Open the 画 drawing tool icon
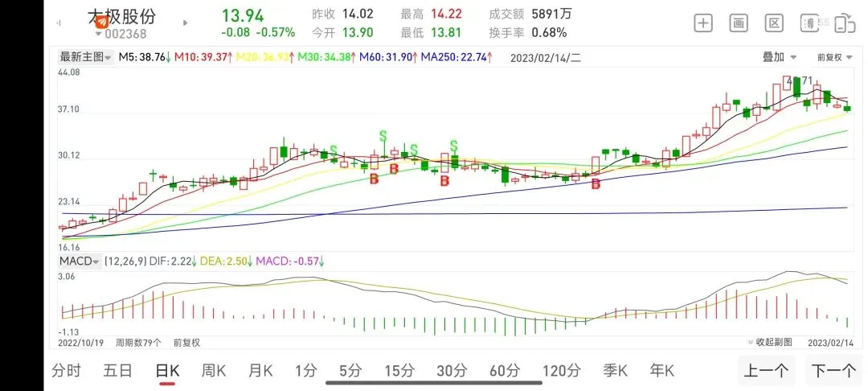 click(739, 23)
